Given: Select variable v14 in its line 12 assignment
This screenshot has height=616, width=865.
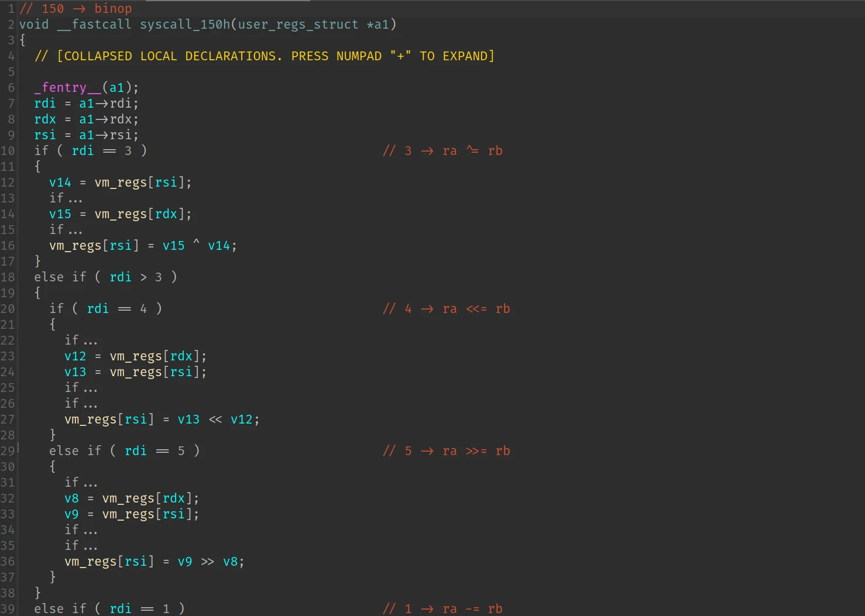Looking at the screenshot, I should pyautogui.click(x=60, y=183).
